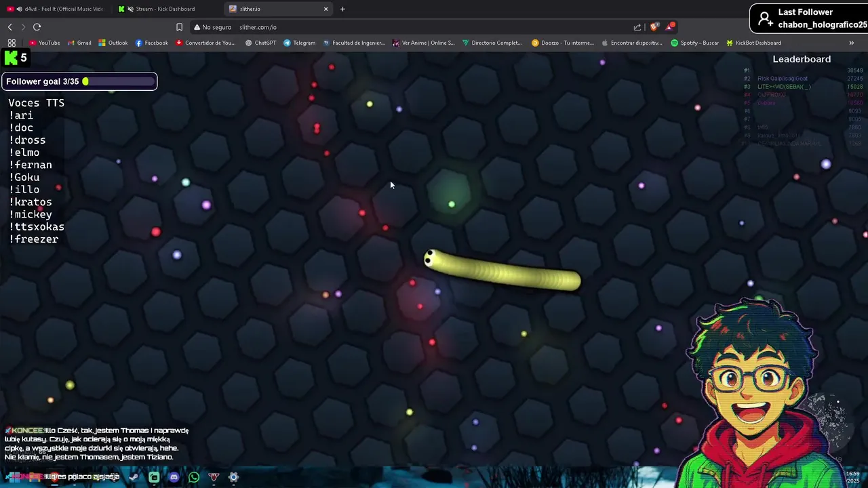Open the green Kick app in taskbar
The width and height of the screenshot is (868, 488).
pos(154,477)
